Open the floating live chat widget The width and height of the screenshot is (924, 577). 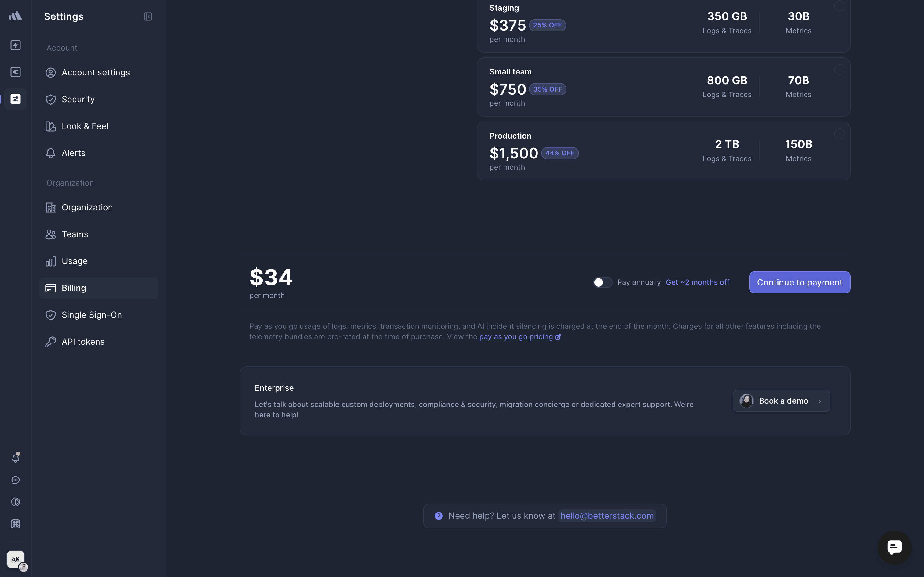(894, 548)
